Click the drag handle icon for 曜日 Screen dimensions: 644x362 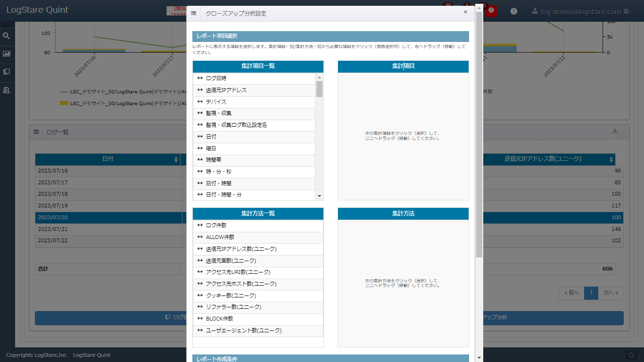tap(200, 148)
